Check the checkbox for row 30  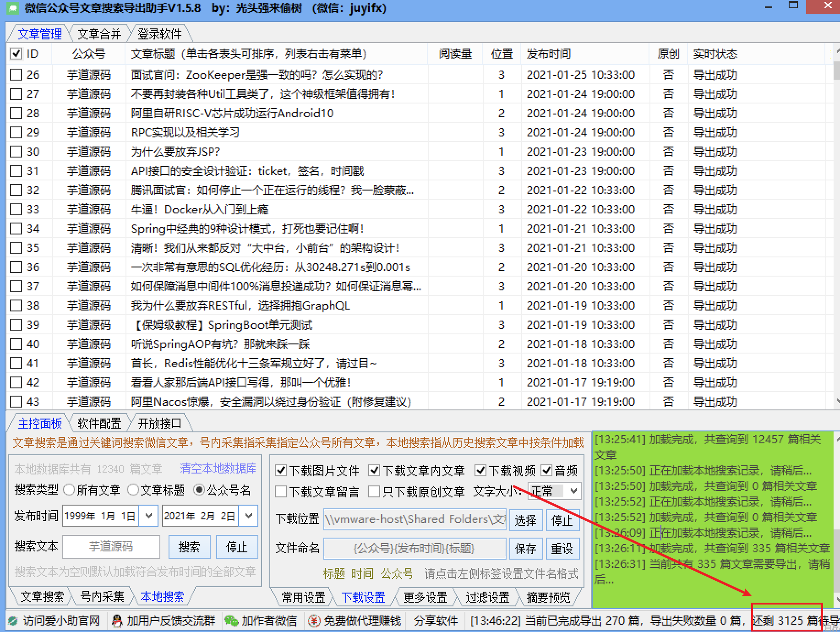[x=16, y=152]
